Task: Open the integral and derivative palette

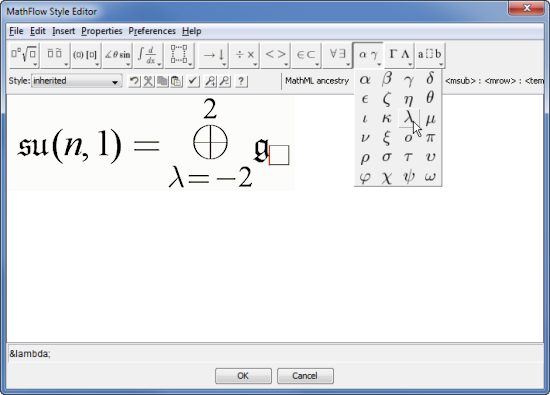Action: [149, 55]
